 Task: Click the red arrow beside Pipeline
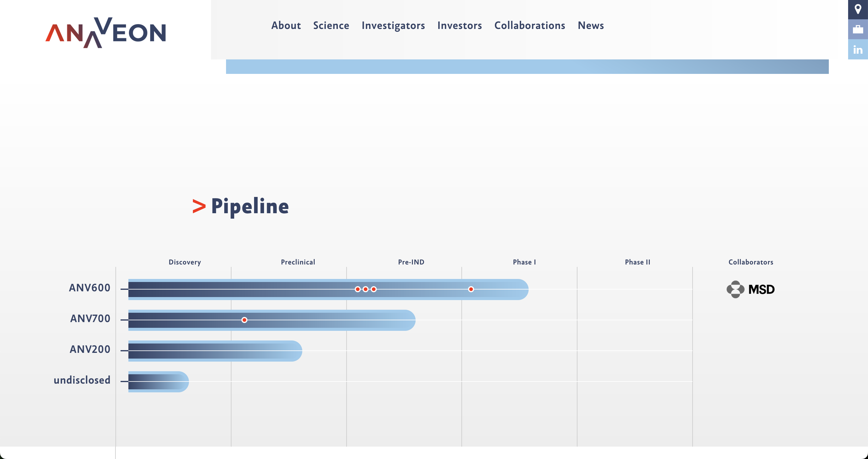pos(199,206)
